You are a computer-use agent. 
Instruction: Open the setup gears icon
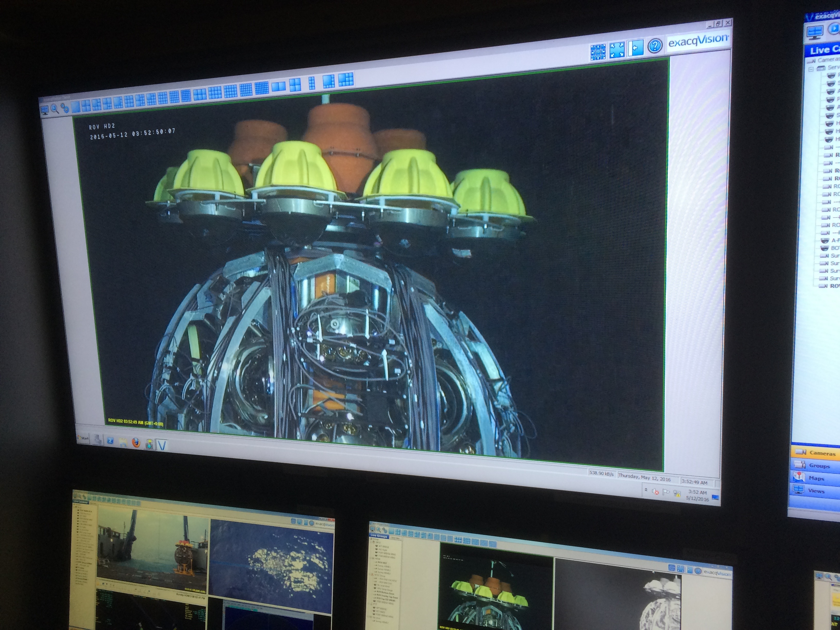coord(65,108)
